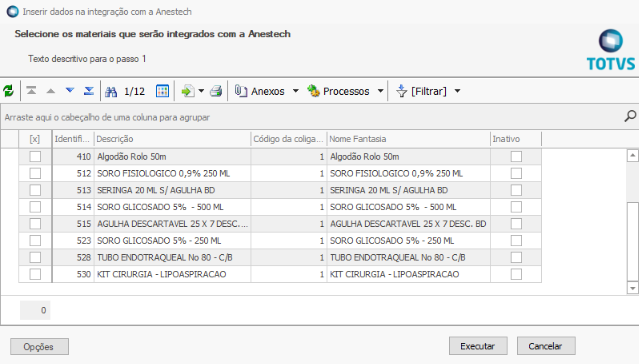The width and height of the screenshot is (639, 364).
Task: Click the scrollbar up arrow
Action: [x=632, y=155]
